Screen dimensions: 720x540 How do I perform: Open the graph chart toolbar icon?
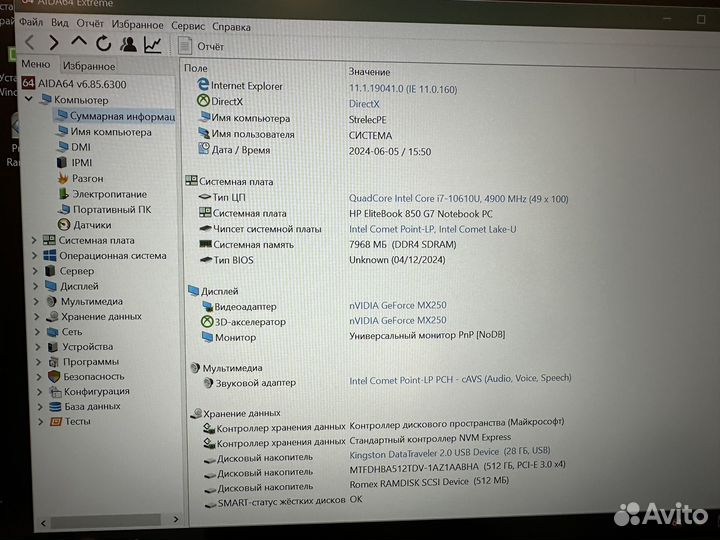point(152,45)
